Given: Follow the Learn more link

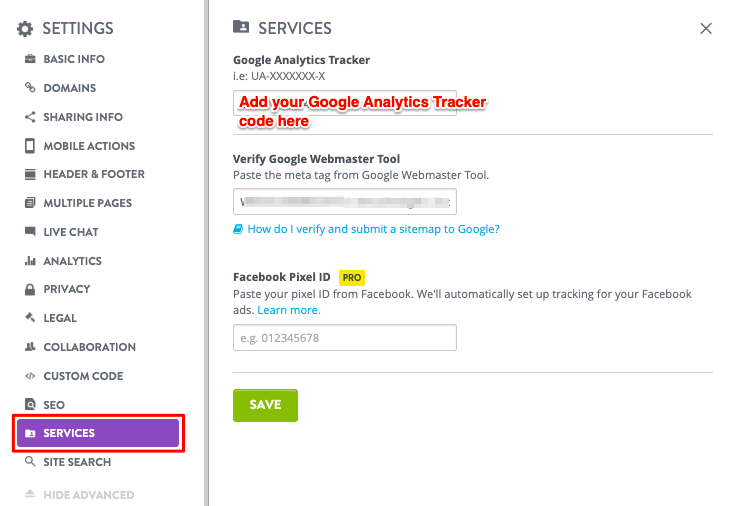Looking at the screenshot, I should pos(289,310).
